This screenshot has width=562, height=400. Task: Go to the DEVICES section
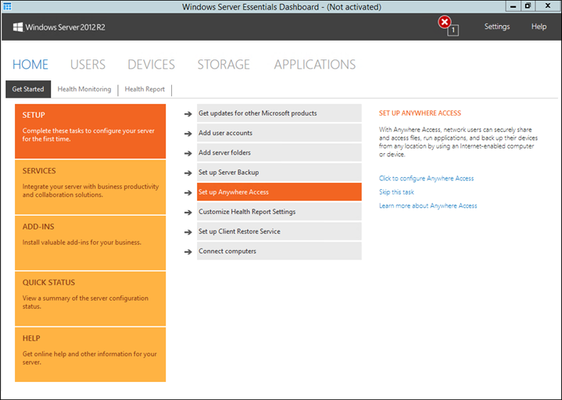point(151,65)
